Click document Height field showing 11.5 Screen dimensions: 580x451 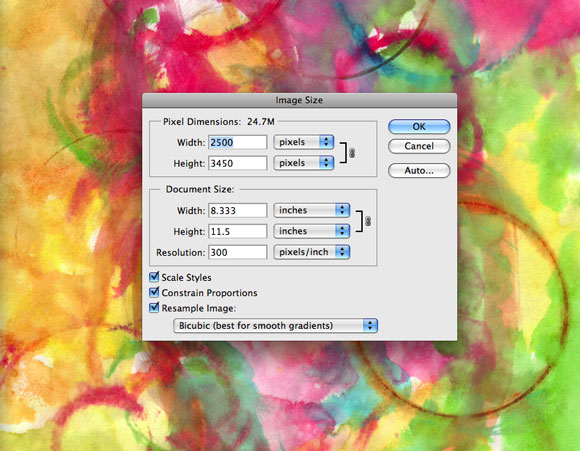[x=237, y=231]
